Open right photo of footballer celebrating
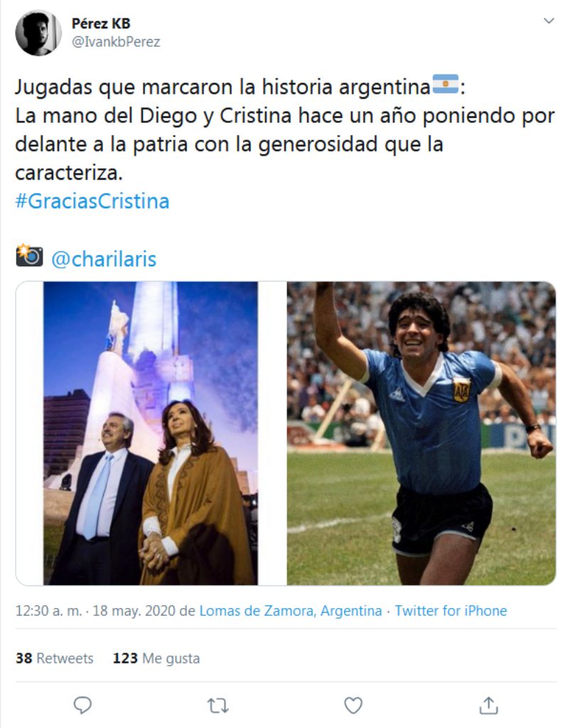This screenshot has width=570, height=728. [421, 433]
